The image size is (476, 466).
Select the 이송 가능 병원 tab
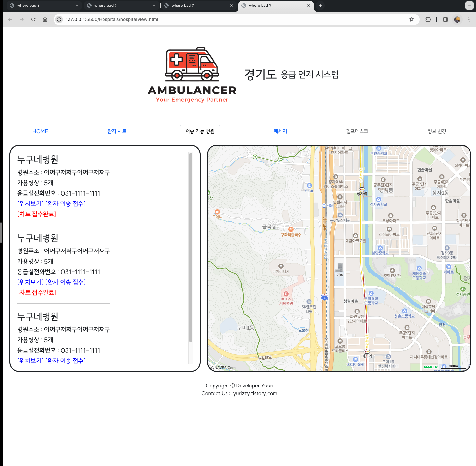tap(200, 131)
